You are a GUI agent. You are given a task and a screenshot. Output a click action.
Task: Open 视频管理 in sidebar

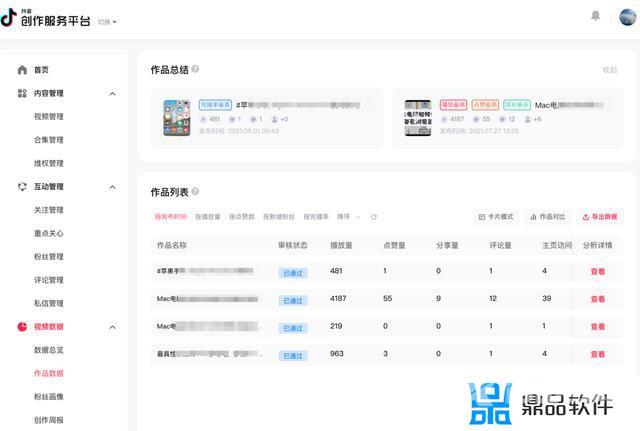pos(49,117)
